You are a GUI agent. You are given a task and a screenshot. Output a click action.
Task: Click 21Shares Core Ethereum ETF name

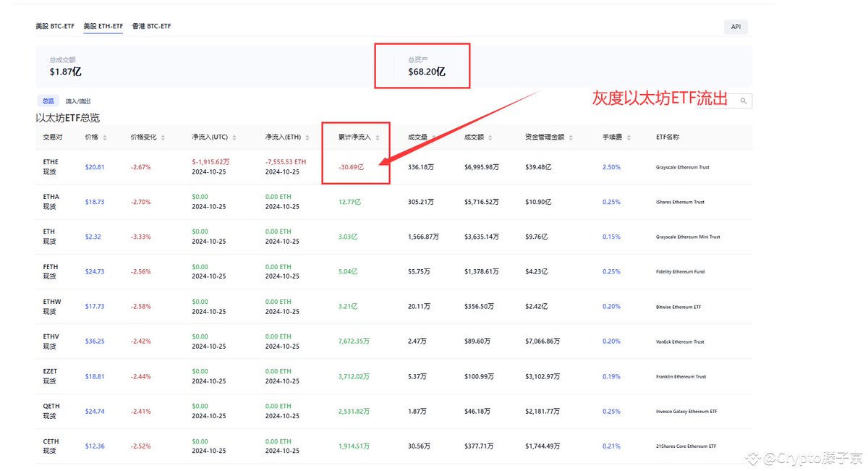(686, 446)
